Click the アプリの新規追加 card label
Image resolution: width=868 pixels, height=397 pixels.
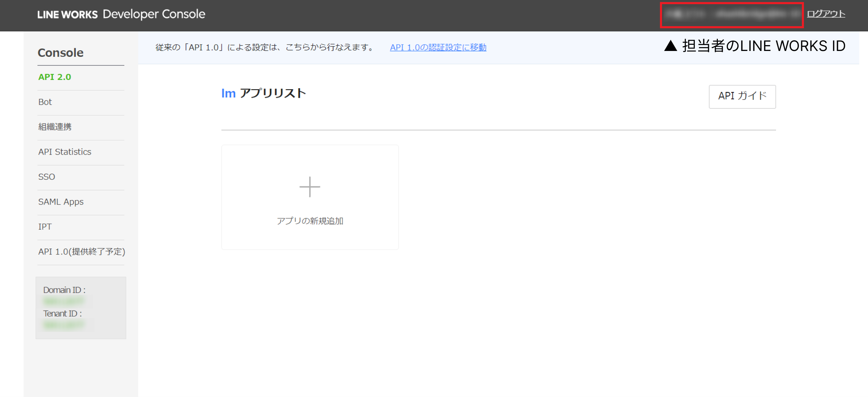click(310, 221)
